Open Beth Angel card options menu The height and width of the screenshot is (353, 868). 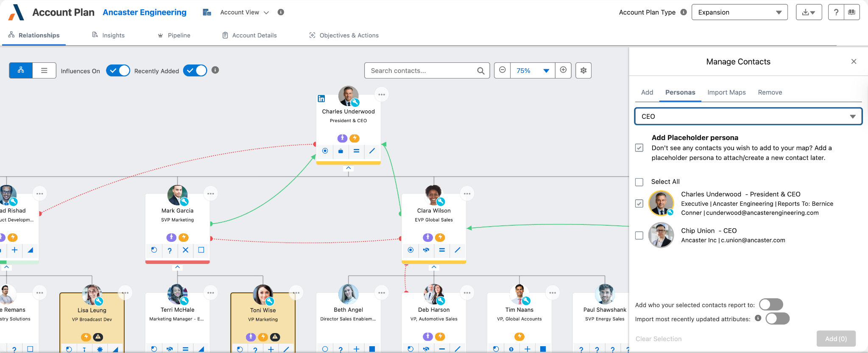(382, 293)
